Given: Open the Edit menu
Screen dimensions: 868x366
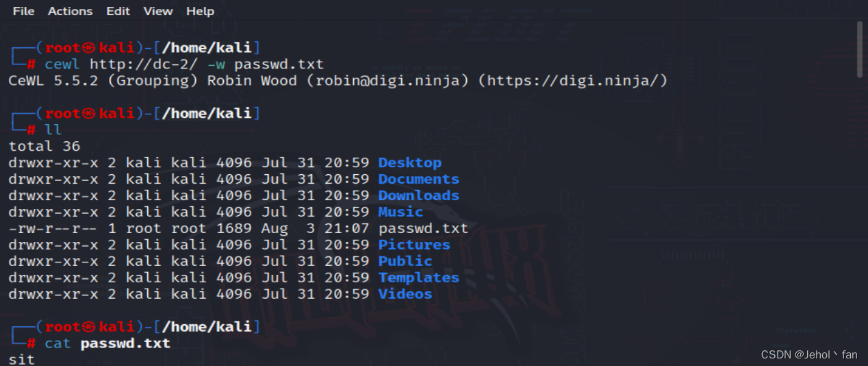Looking at the screenshot, I should pos(118,11).
